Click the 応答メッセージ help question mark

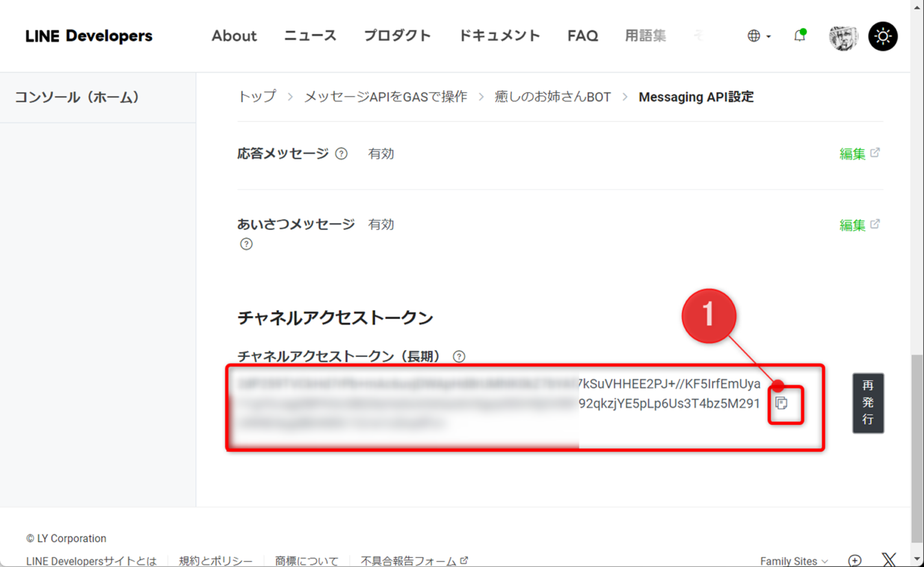point(341,154)
